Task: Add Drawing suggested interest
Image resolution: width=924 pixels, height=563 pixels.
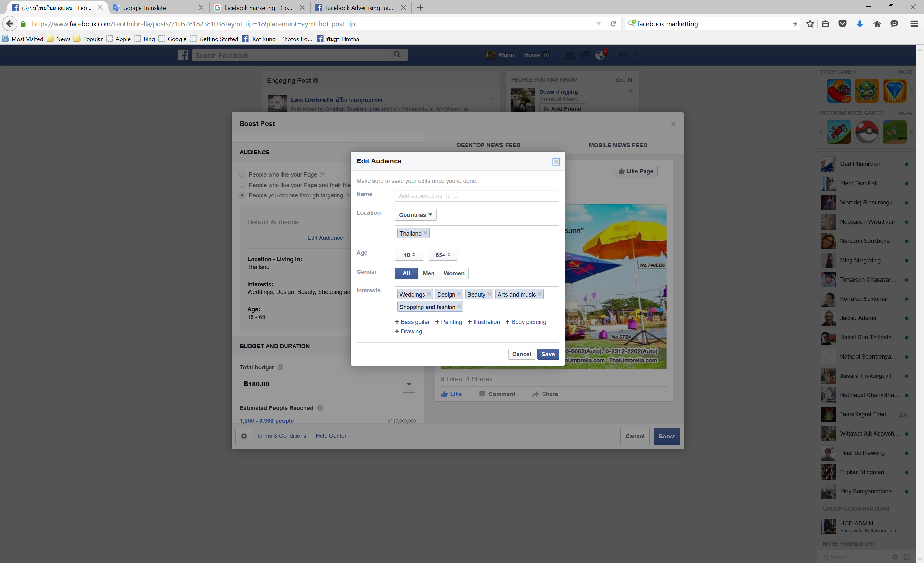Action: (x=408, y=332)
